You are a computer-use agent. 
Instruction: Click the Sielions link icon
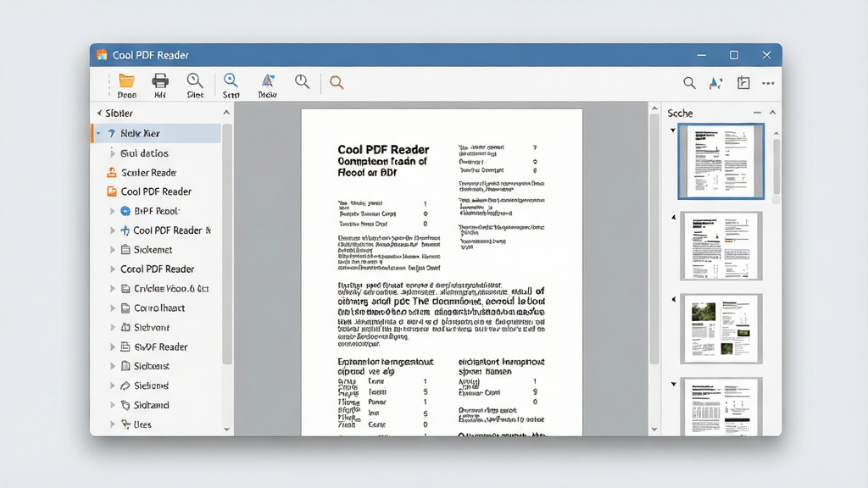125,385
